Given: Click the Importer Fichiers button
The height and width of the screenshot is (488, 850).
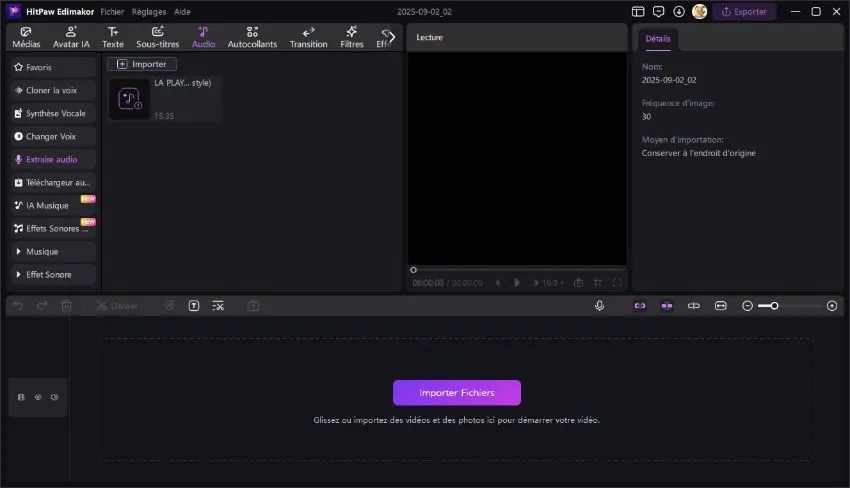Looking at the screenshot, I should tap(456, 393).
